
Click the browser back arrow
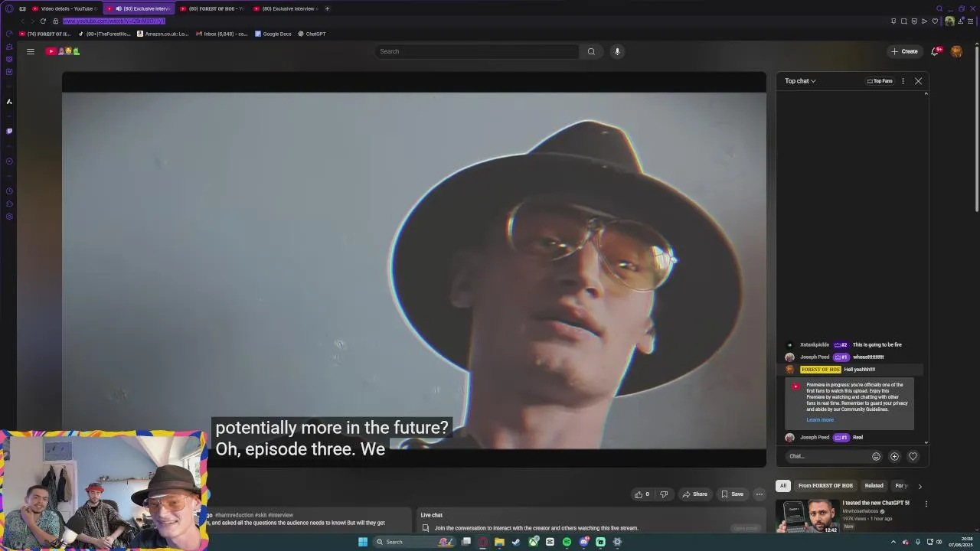click(23, 21)
